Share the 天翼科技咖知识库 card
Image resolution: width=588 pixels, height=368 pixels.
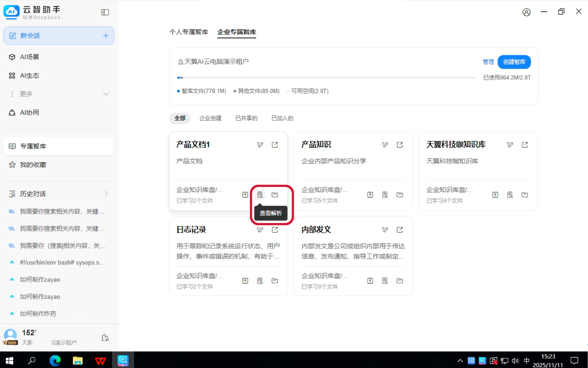point(524,145)
